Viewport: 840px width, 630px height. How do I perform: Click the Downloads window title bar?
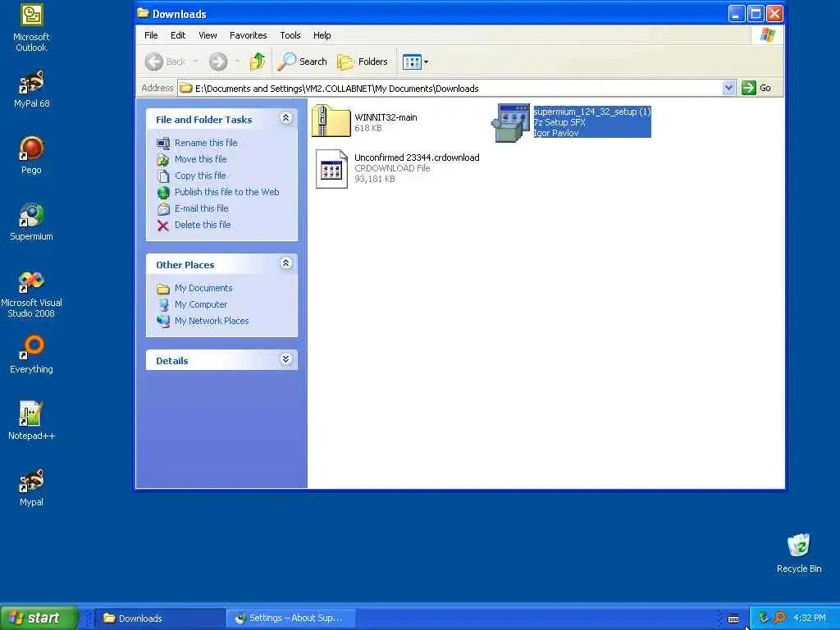click(431, 14)
